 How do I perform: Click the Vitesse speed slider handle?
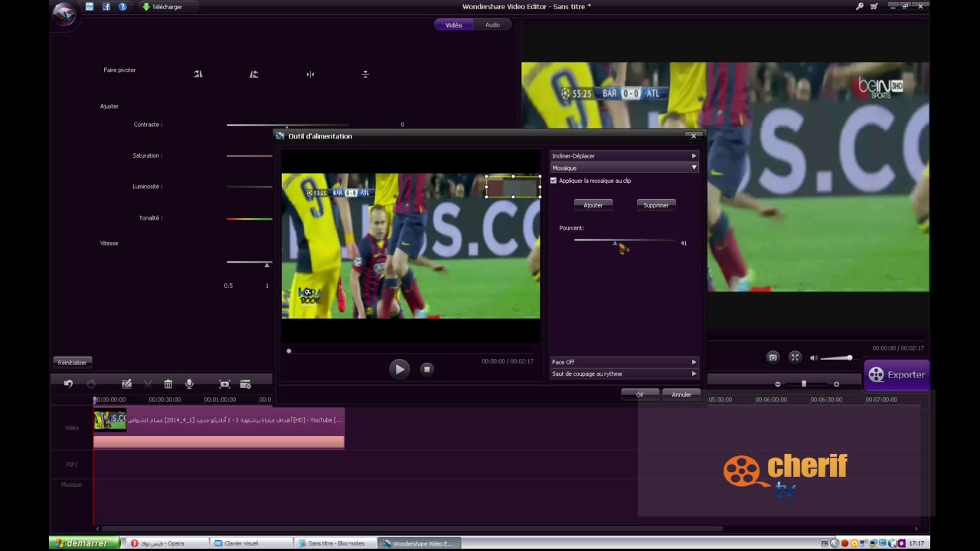[x=267, y=265]
